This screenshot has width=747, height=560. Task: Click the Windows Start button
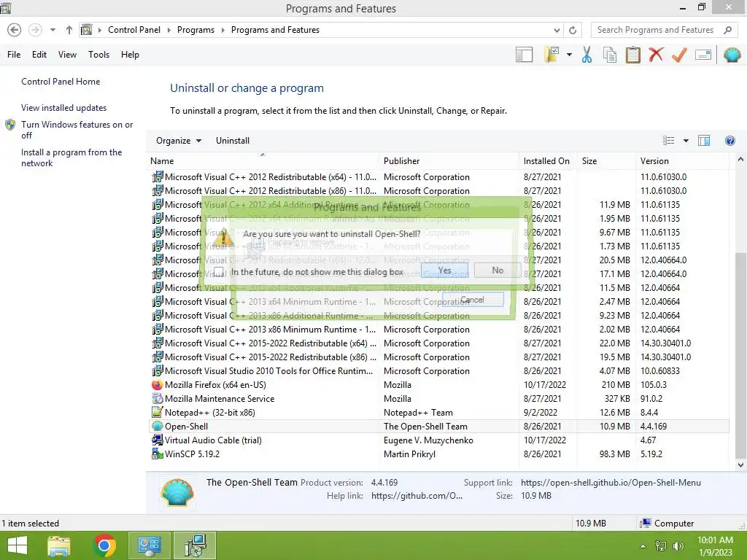coord(18,545)
